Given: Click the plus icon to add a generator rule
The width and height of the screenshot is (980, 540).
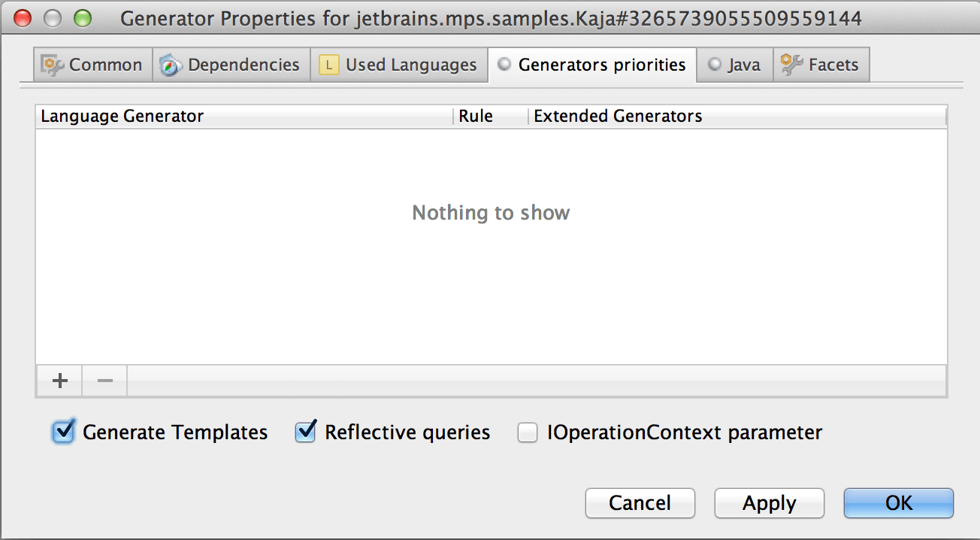Looking at the screenshot, I should pyautogui.click(x=59, y=381).
